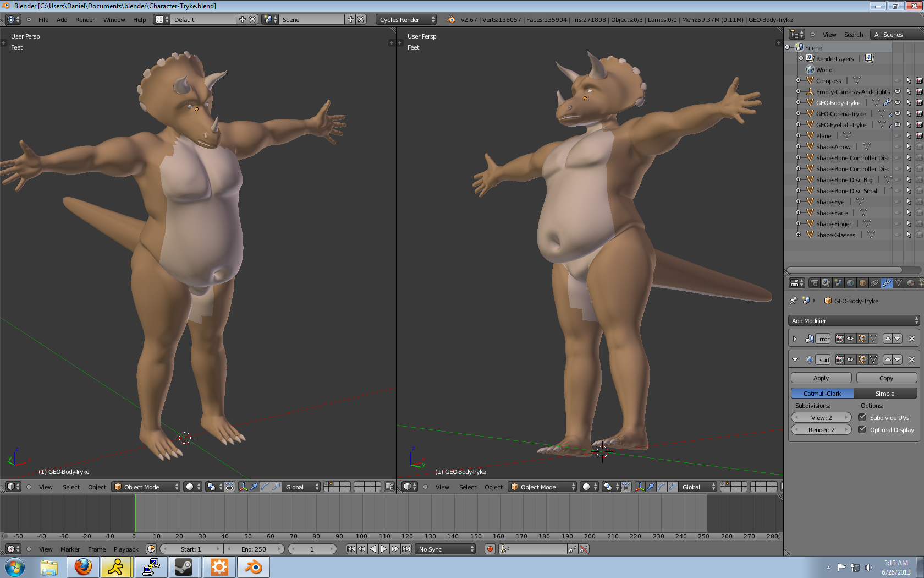Remove the Subsurf modifier with its X icon
This screenshot has width=924, height=578.
click(911, 359)
